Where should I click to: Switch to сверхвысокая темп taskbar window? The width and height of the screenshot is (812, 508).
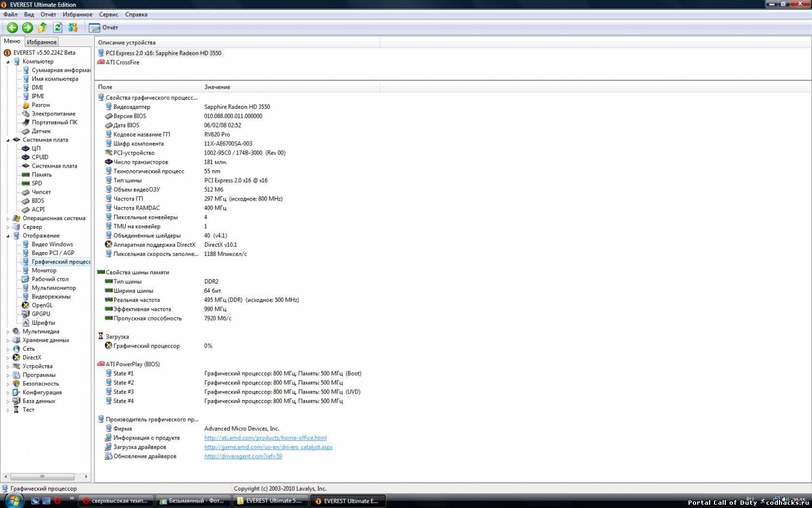click(x=116, y=501)
